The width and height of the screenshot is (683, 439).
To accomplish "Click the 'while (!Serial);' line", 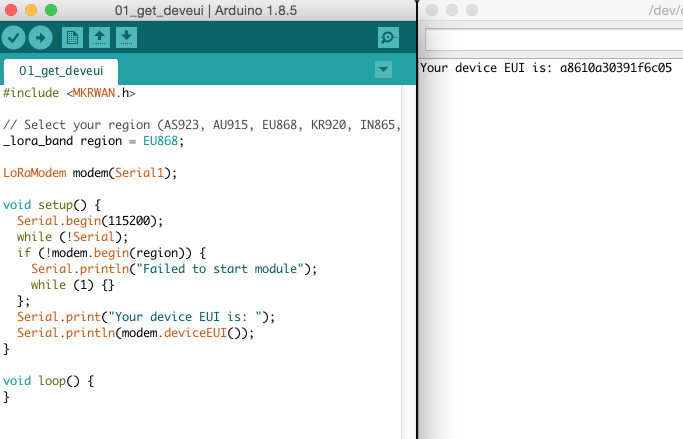I will (x=72, y=237).
